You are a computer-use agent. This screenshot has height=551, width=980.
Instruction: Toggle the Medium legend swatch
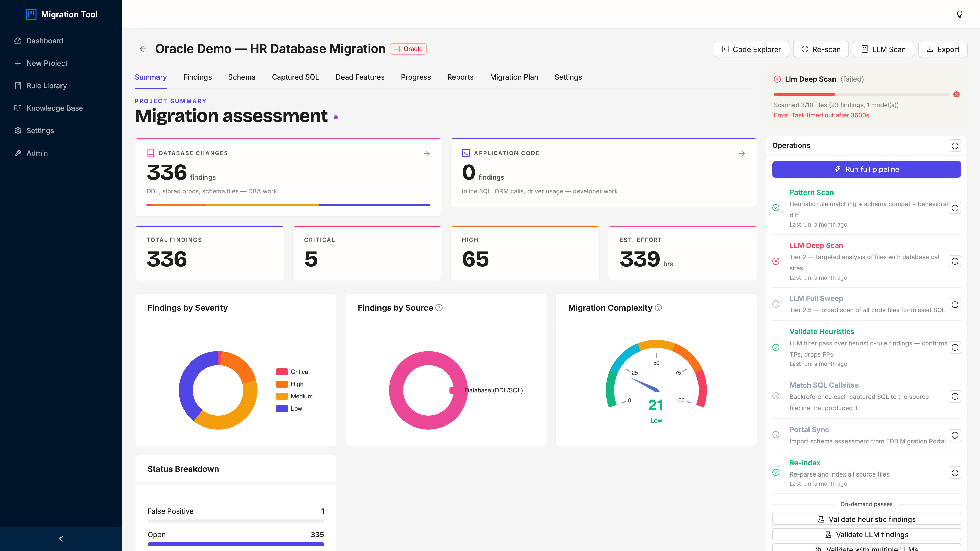point(281,396)
